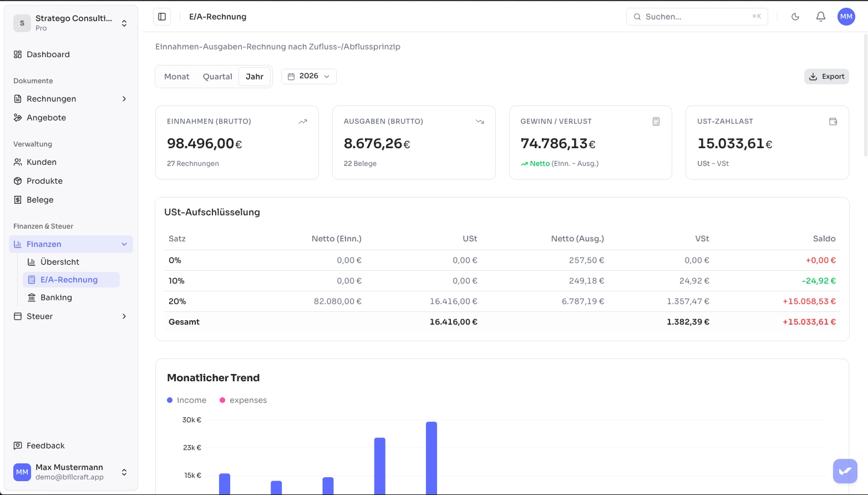Click the S workspace logo

pyautogui.click(x=22, y=23)
